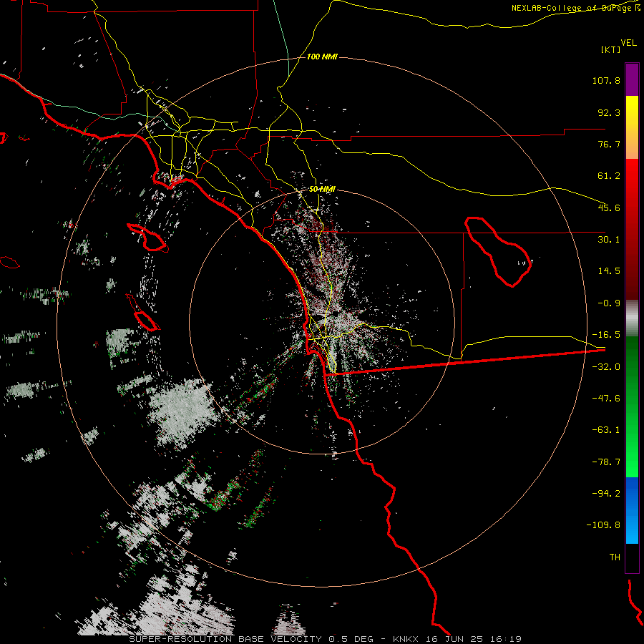The image size is (644, 644).
Task: Click the SUPER-RESOLUTION BASE VELOCITY caption text
Action: click(x=225, y=639)
